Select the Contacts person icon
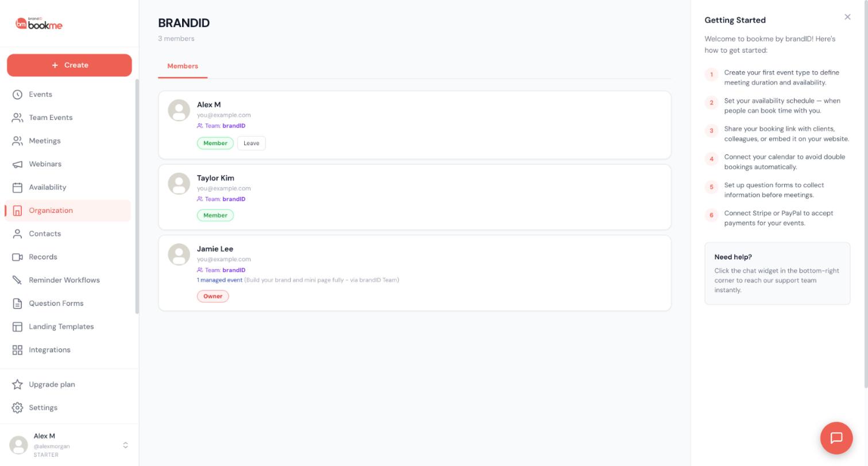This screenshot has width=868, height=466. point(17,234)
